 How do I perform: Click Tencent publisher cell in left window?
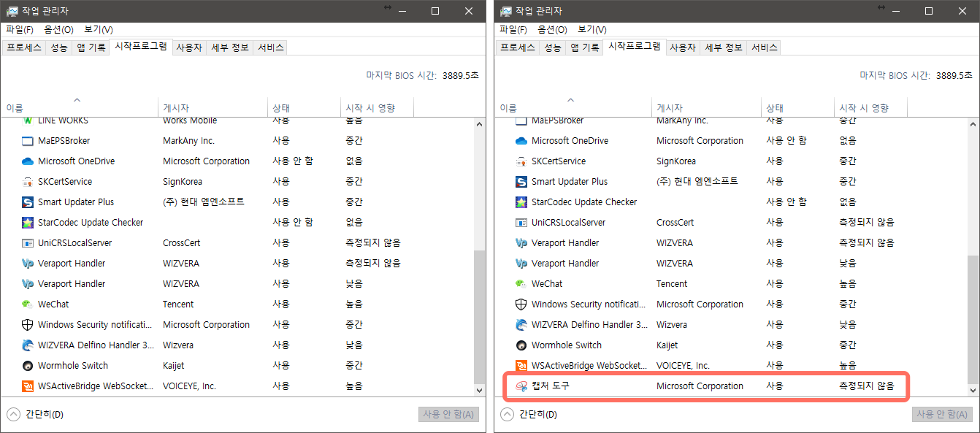pos(178,304)
